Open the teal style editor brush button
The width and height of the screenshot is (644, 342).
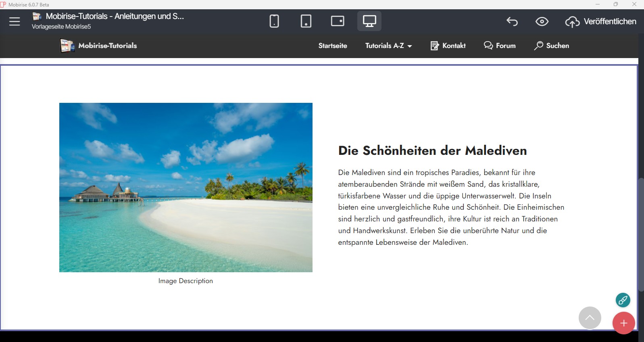623,300
